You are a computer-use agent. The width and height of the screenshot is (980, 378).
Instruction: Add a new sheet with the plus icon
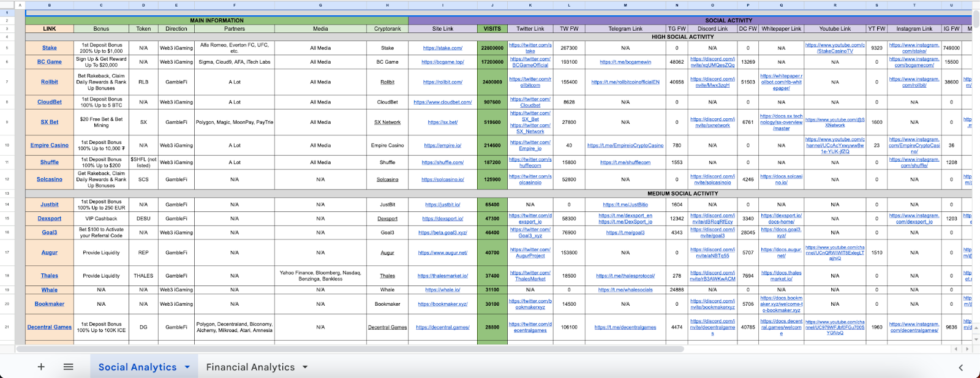click(41, 367)
